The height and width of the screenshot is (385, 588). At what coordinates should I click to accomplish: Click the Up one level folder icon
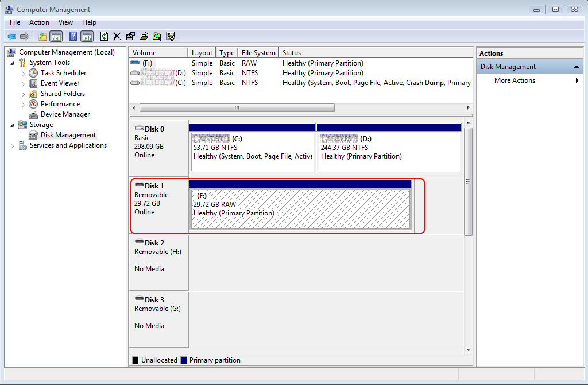[x=42, y=36]
